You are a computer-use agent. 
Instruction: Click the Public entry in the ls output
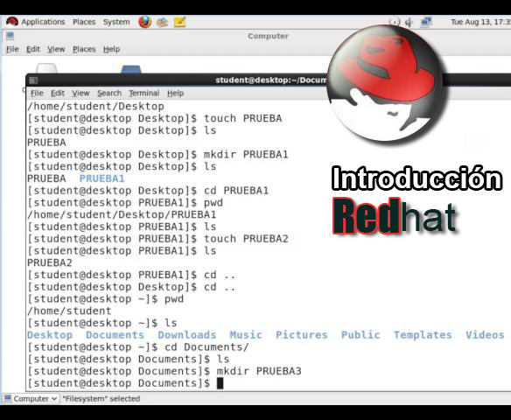coord(360,335)
